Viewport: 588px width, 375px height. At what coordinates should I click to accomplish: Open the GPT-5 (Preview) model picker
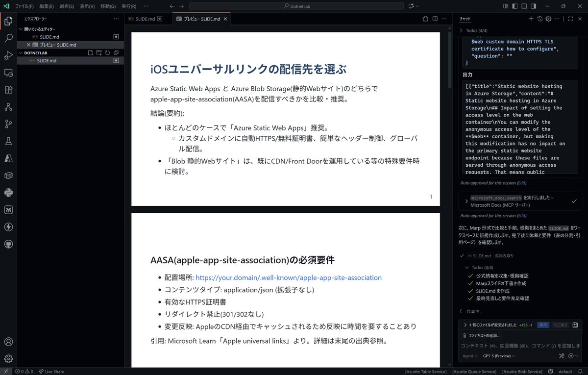click(499, 356)
